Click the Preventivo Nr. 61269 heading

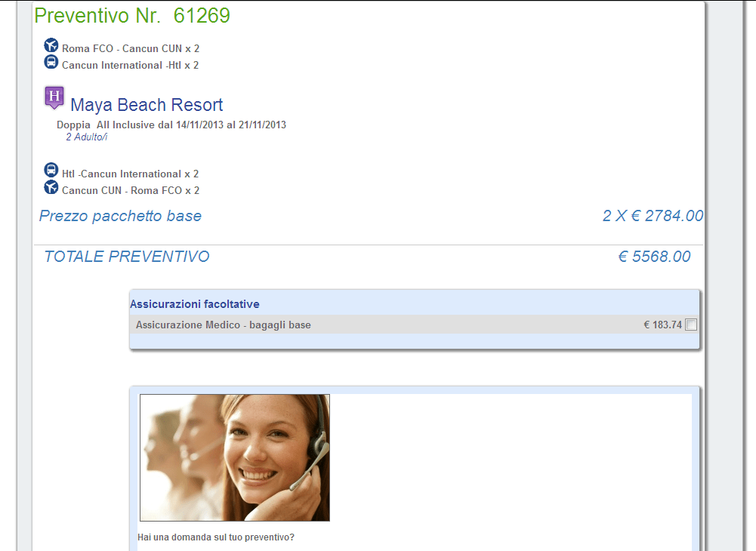click(x=132, y=15)
